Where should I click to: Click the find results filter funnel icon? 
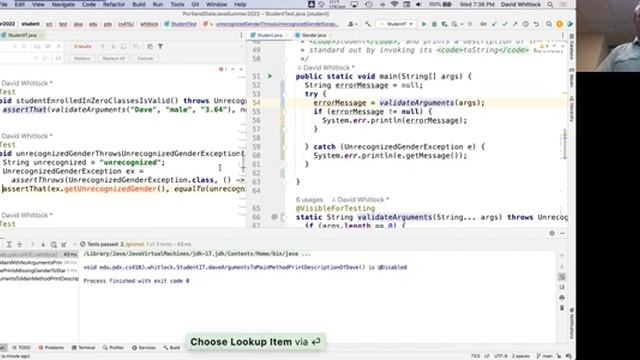pos(160,47)
